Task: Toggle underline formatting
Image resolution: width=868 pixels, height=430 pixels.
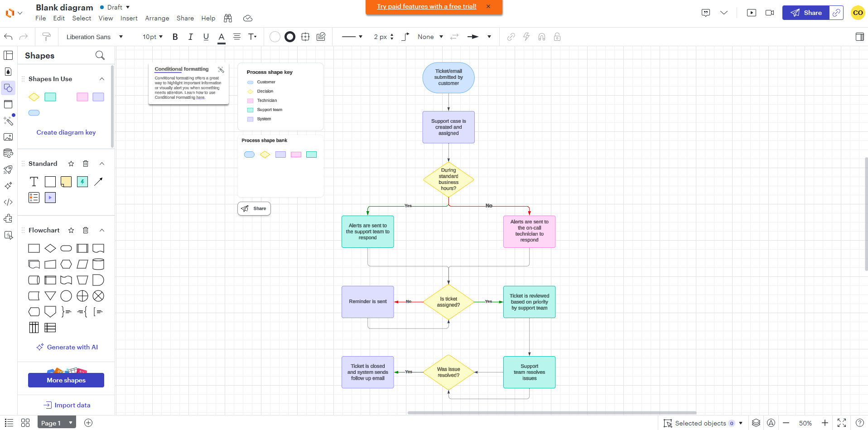Action: pos(206,37)
